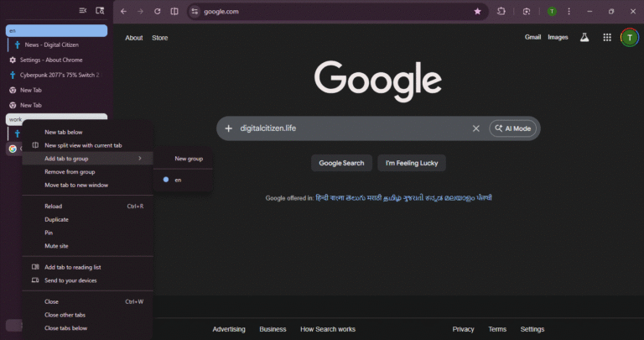This screenshot has height=340, width=644.
Task: Open the Images link
Action: click(558, 37)
